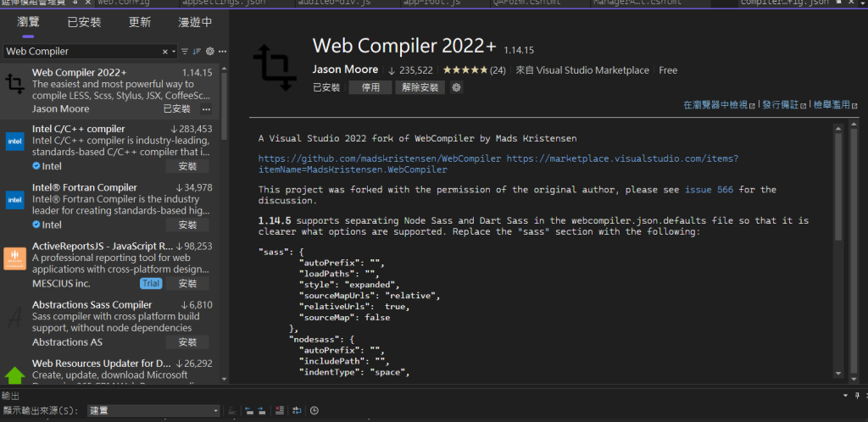Open the 顯示輸出來源 dropdown showing 建置

pyautogui.click(x=154, y=410)
